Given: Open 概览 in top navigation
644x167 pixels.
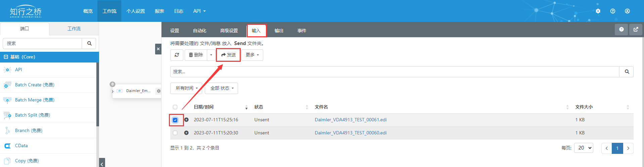Looking at the screenshot, I should [88, 11].
